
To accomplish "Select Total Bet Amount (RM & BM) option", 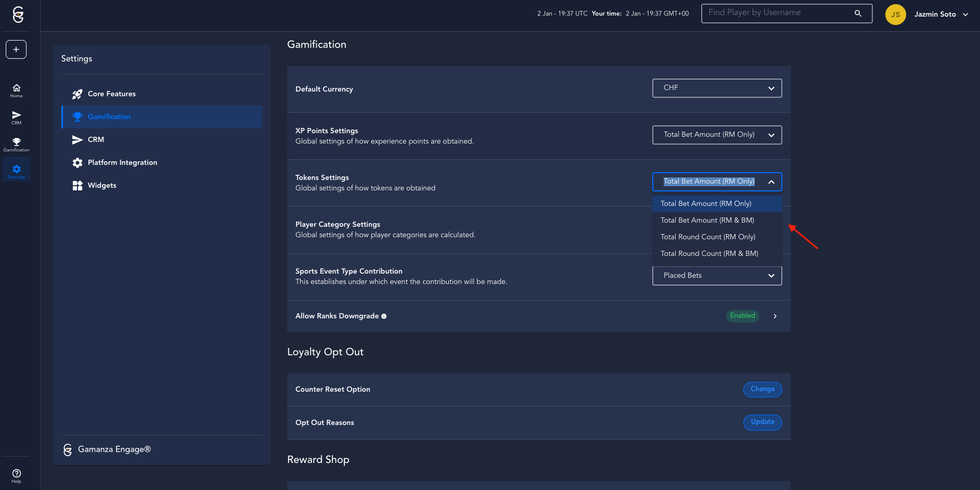I will coord(707,221).
